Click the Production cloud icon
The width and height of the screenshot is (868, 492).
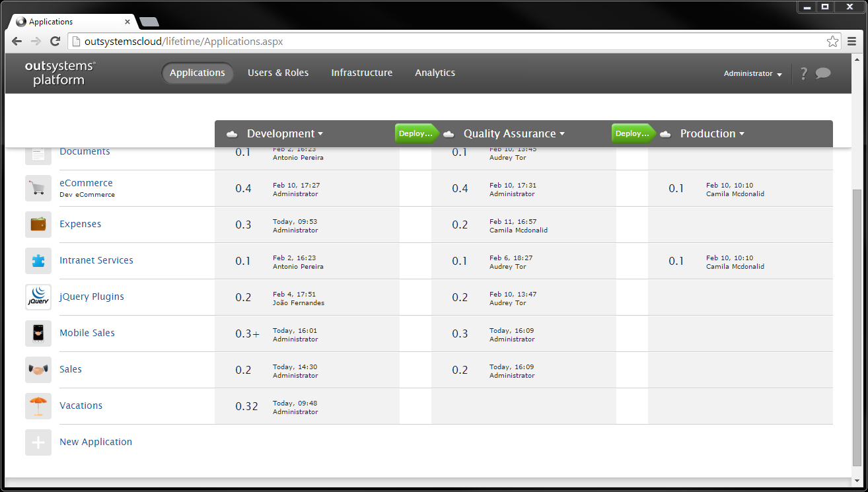(x=665, y=134)
